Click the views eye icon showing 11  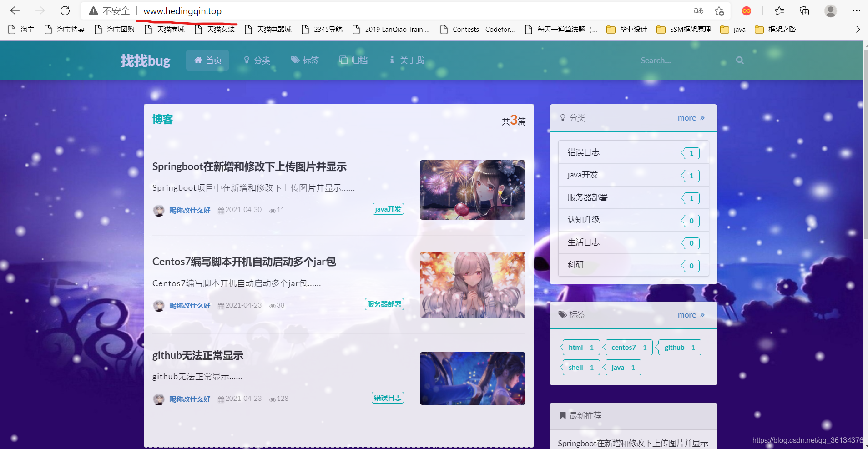[273, 210]
